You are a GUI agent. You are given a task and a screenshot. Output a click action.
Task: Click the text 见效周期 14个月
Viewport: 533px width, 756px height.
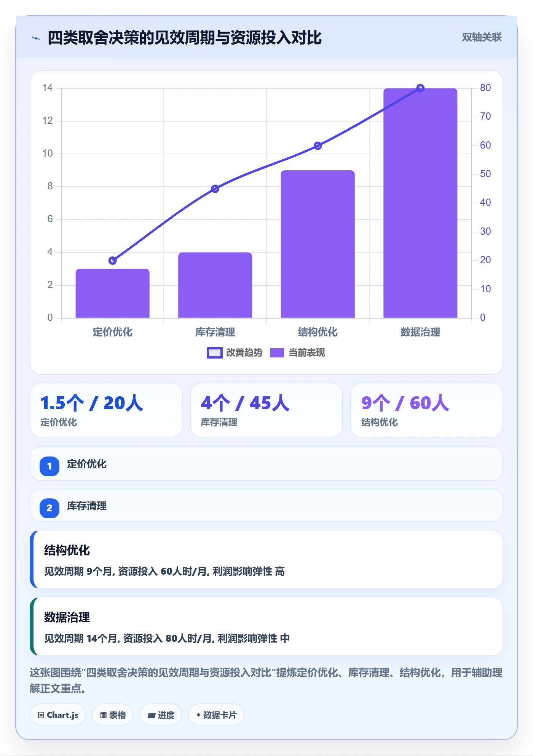point(81,639)
